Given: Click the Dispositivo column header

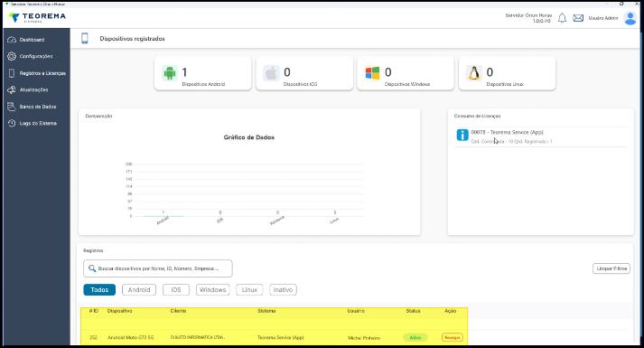Looking at the screenshot, I should [119, 311].
